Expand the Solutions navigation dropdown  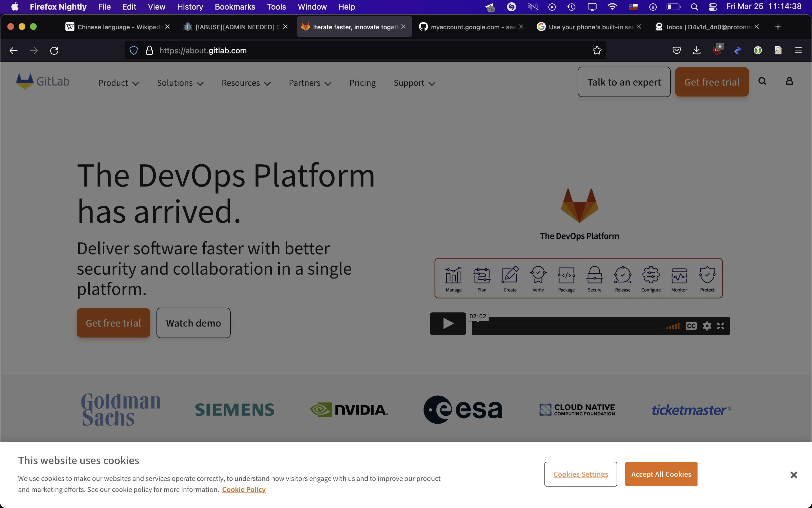pyautogui.click(x=180, y=83)
